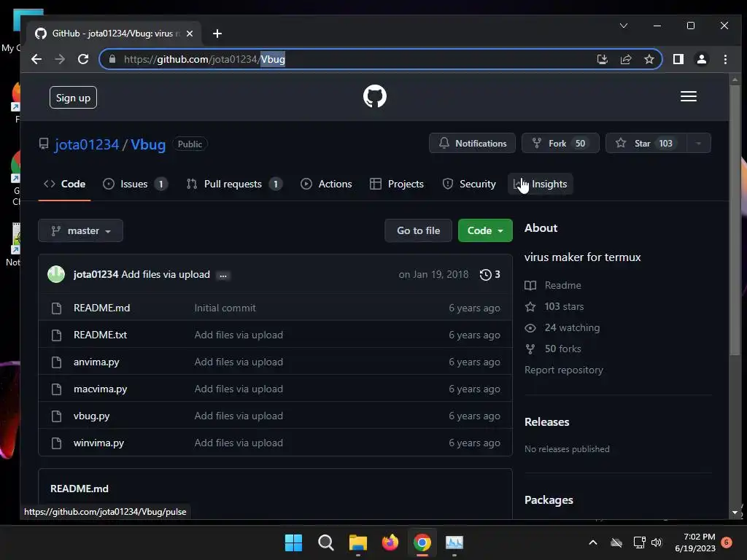Switch to the Code tab

pyautogui.click(x=64, y=184)
